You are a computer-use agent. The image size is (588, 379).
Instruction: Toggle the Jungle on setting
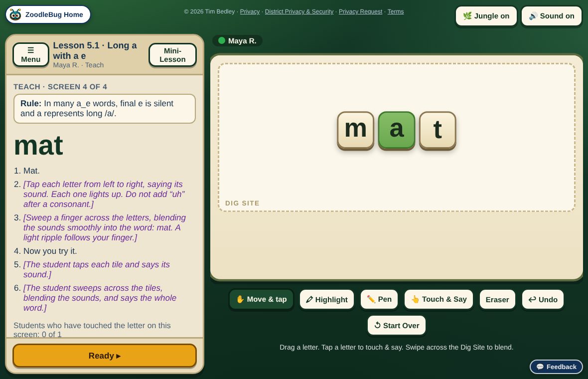pyautogui.click(x=486, y=16)
